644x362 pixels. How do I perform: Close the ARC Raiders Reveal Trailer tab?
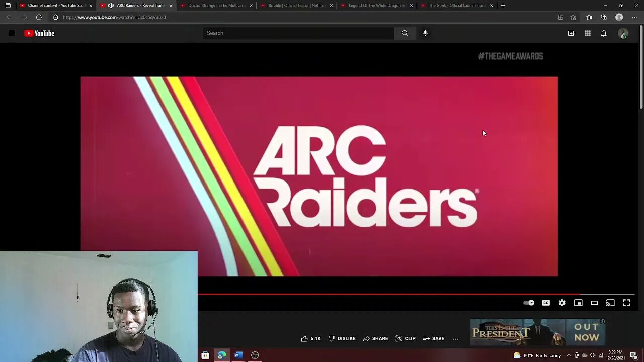click(171, 6)
